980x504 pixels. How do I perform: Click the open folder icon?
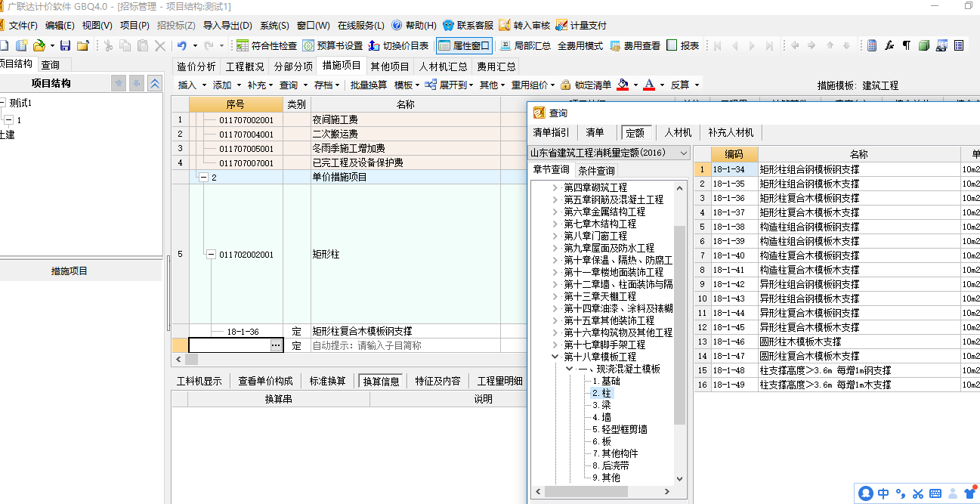[39, 45]
